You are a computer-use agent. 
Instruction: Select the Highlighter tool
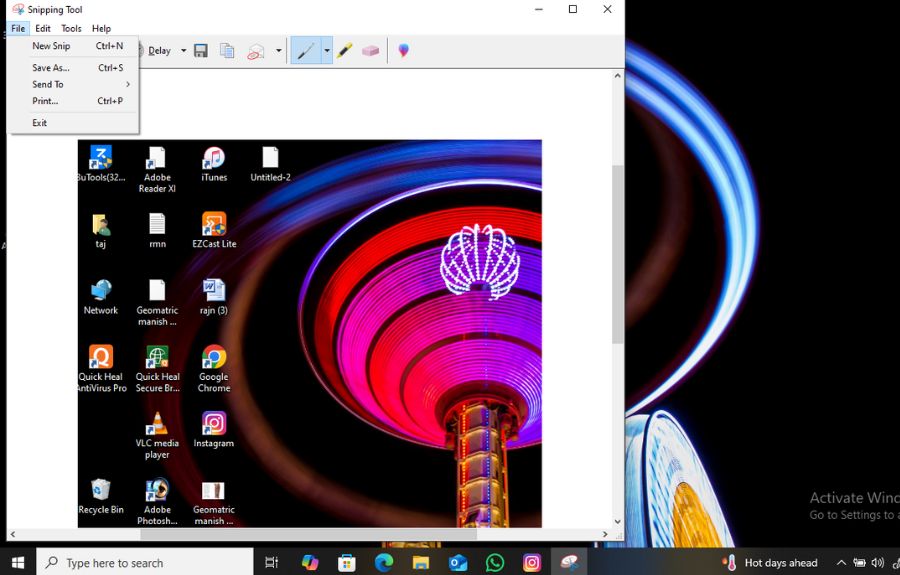coord(344,50)
